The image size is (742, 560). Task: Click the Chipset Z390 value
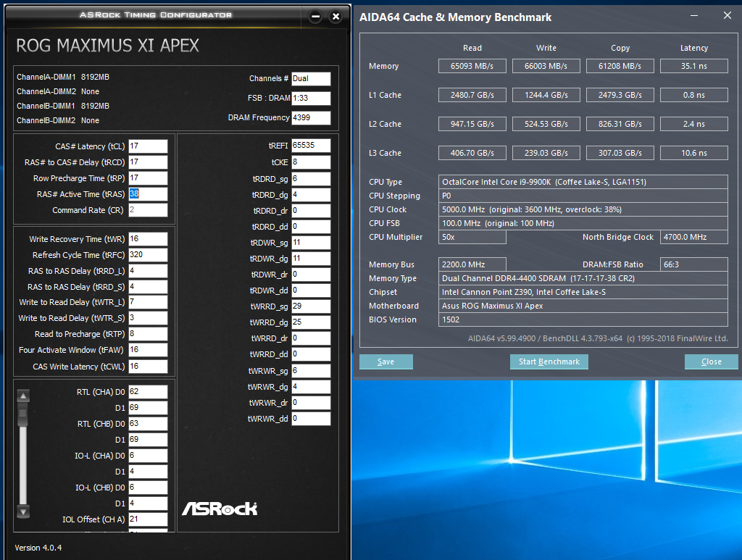coord(583,292)
